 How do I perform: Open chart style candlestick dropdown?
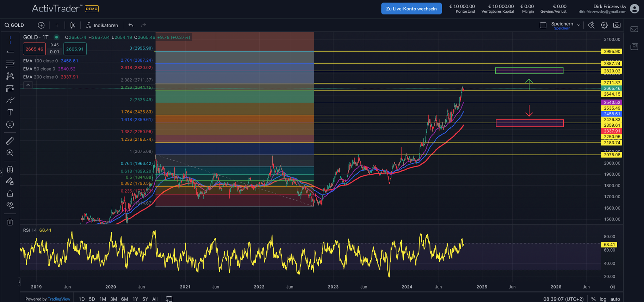73,25
